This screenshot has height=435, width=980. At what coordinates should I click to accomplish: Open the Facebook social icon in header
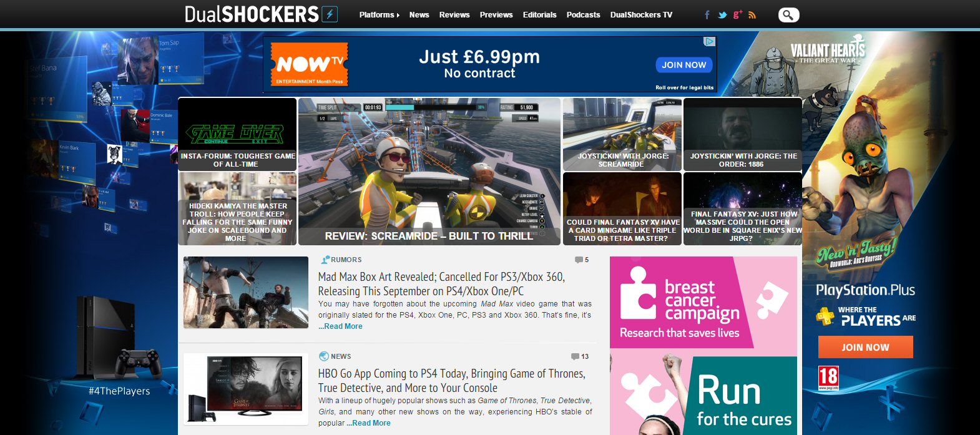(x=707, y=15)
